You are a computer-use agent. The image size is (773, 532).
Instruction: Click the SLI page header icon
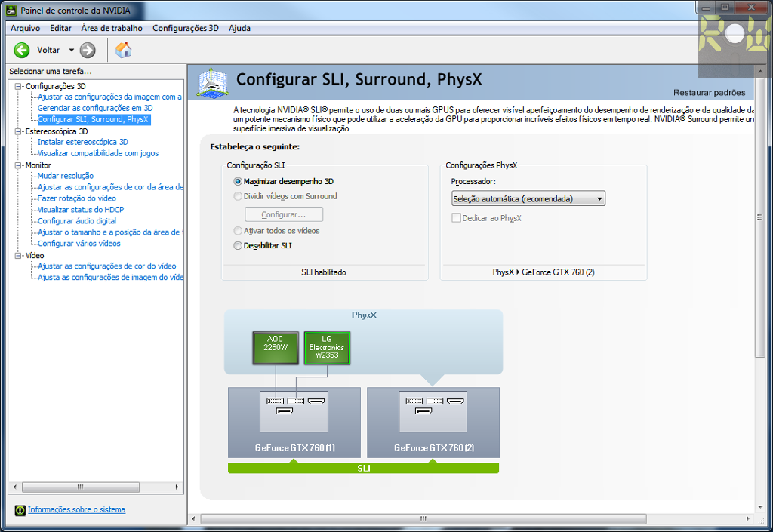(x=212, y=83)
